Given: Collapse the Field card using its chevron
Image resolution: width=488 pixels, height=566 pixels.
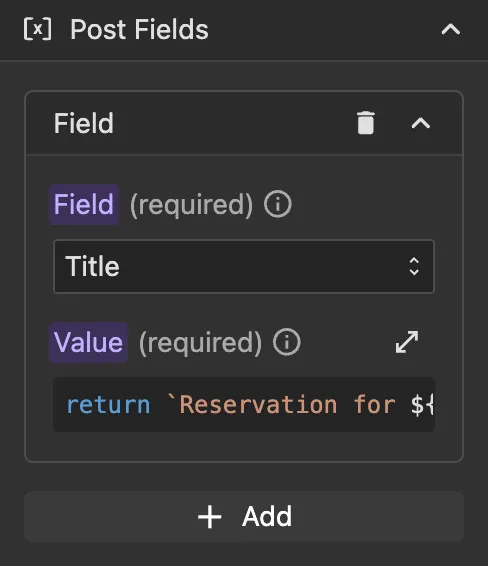Looking at the screenshot, I should click(x=421, y=123).
